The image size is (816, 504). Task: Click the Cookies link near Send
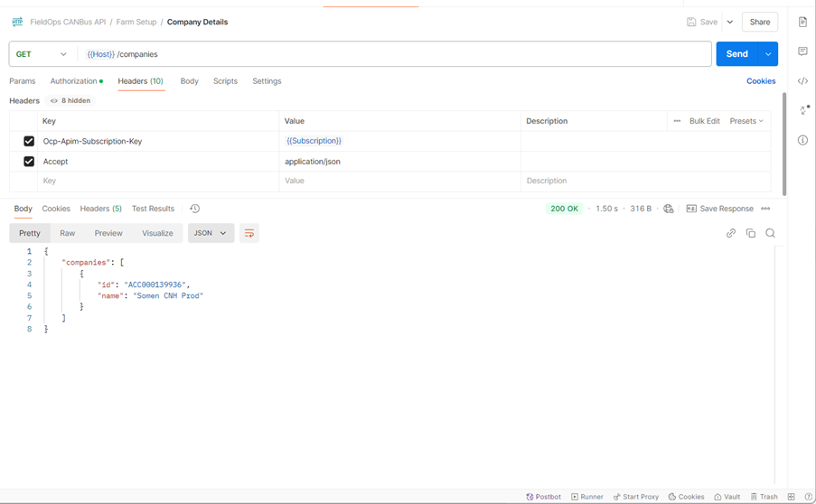(x=760, y=81)
